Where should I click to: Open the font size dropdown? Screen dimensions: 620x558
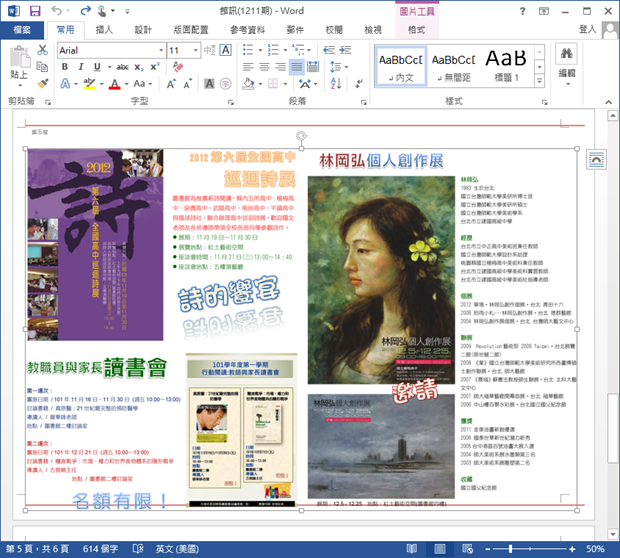coord(196,50)
